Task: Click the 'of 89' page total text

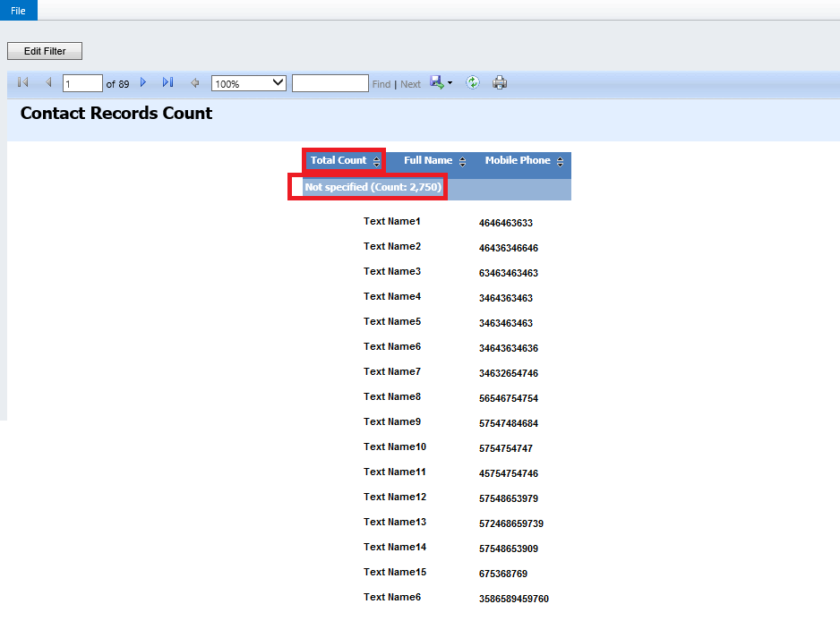Action: 117,84
